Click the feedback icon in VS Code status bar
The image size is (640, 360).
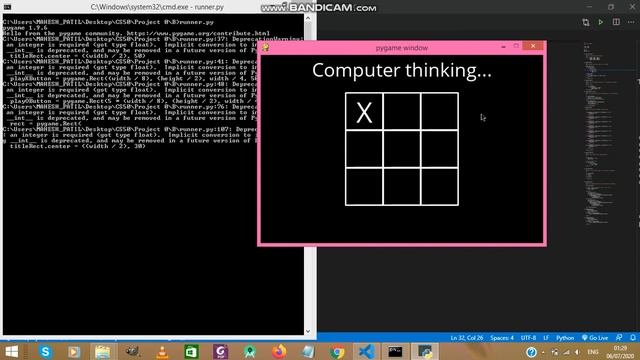(x=619, y=338)
